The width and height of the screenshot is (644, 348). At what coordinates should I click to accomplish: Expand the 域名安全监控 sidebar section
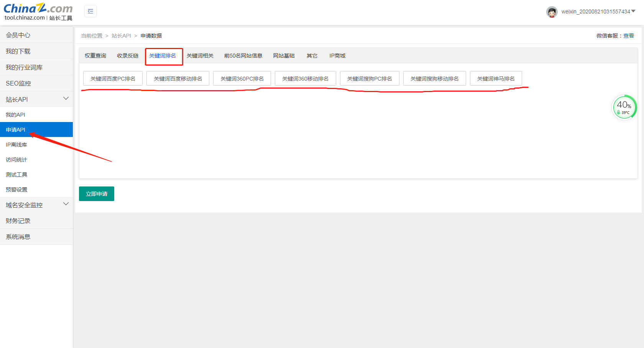[66, 205]
